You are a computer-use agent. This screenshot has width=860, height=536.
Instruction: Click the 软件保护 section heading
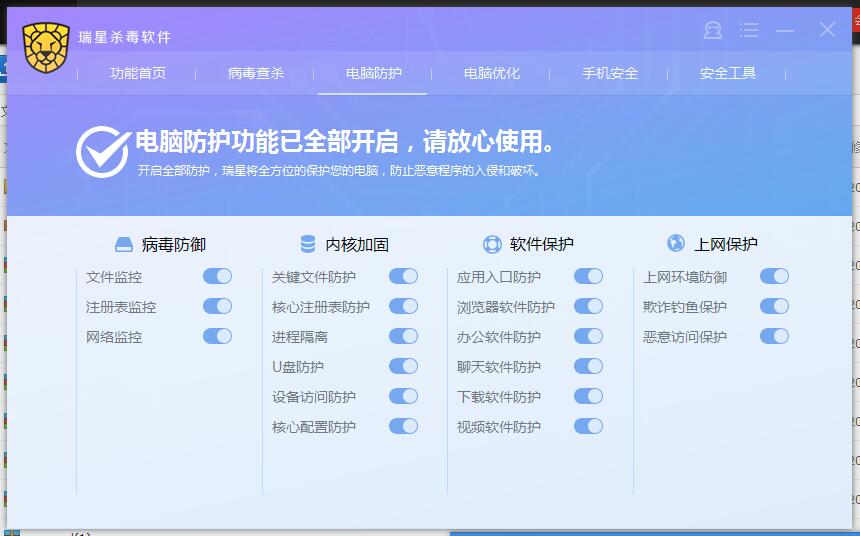[x=541, y=244]
